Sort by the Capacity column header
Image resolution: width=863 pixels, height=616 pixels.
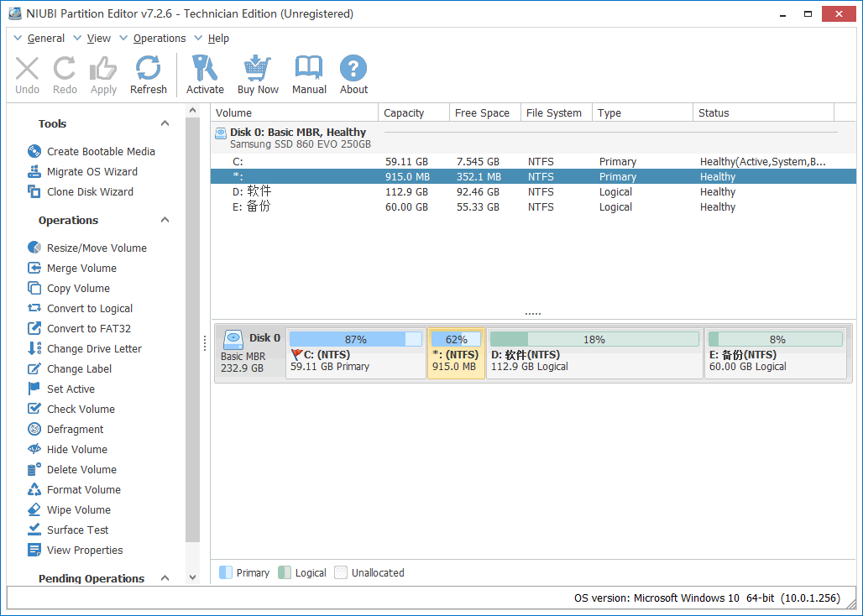pyautogui.click(x=404, y=113)
